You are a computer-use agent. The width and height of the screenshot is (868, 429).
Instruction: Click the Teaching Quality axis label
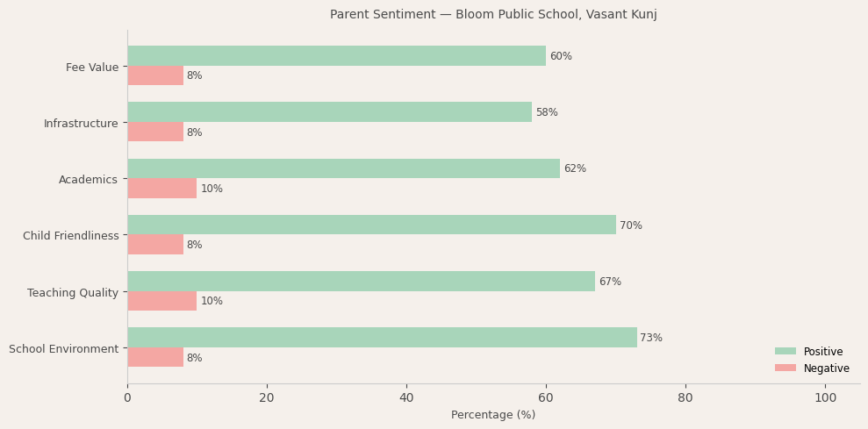(x=73, y=293)
